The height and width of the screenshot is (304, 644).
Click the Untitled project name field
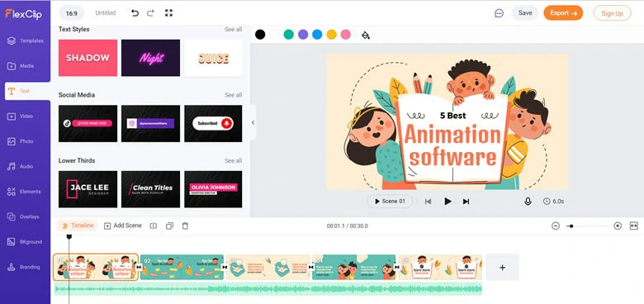[106, 12]
